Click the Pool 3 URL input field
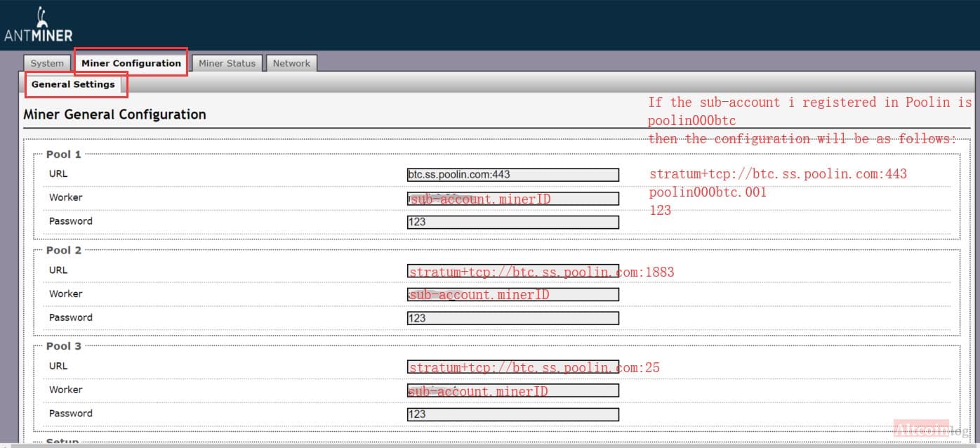This screenshot has height=448, width=980. 513,367
